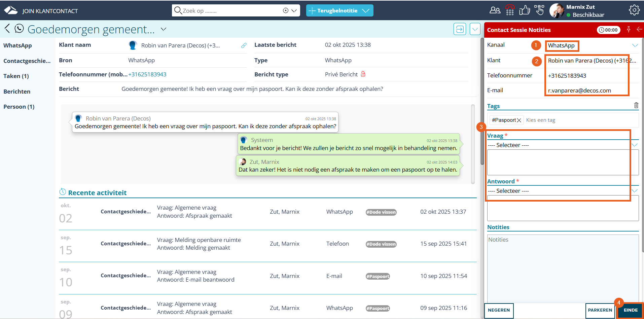Click the link icon next to Klant naam
Screen dimensions: 644x319
[x=244, y=45]
